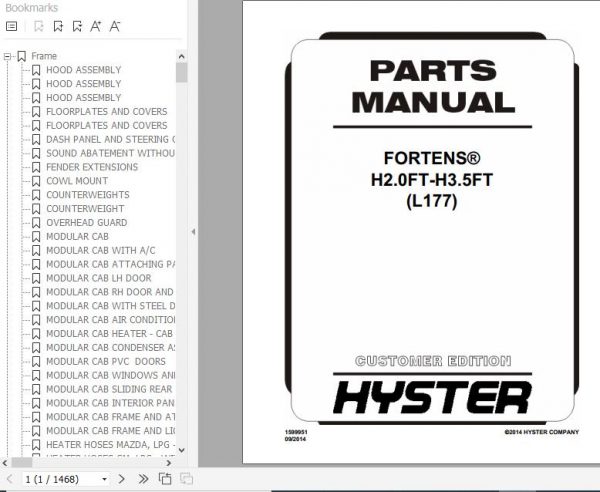Open the MODULAR CAB WINDOWS bookmark
Screen dimensions: 600x492
[110, 375]
